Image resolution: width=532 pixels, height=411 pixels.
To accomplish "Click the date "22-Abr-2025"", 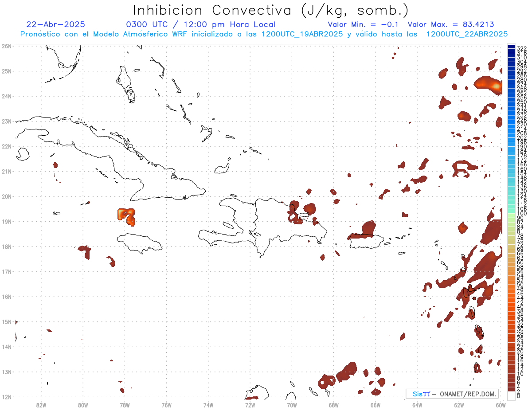I will pyautogui.click(x=56, y=24).
